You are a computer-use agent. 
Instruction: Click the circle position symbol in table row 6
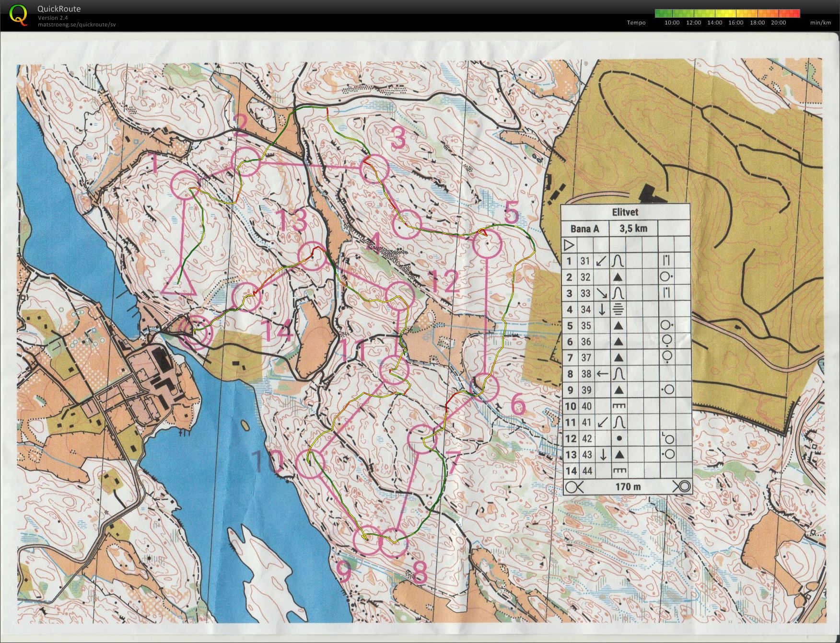(x=666, y=341)
